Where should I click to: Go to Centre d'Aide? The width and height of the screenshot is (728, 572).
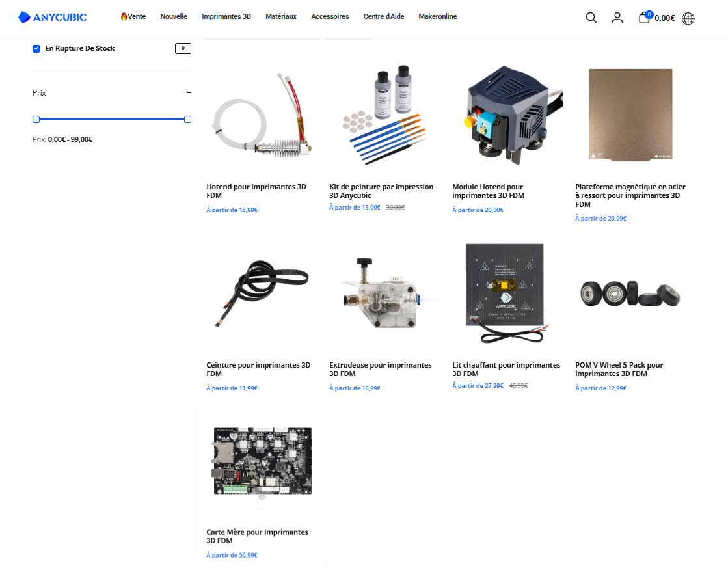click(x=383, y=16)
